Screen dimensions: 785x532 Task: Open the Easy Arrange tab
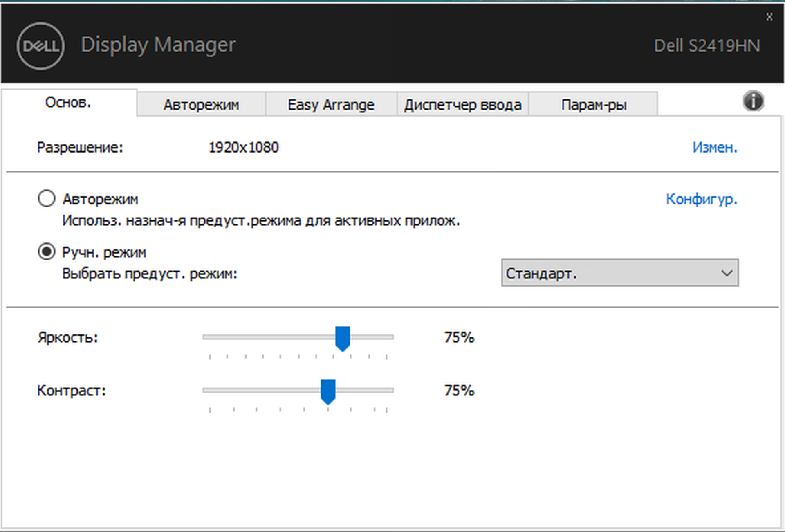coord(331,105)
